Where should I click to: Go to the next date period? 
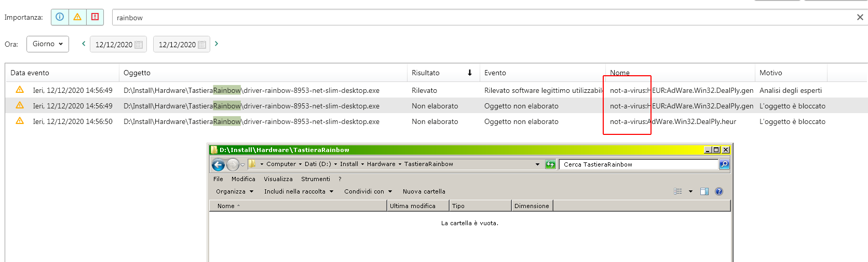(216, 44)
